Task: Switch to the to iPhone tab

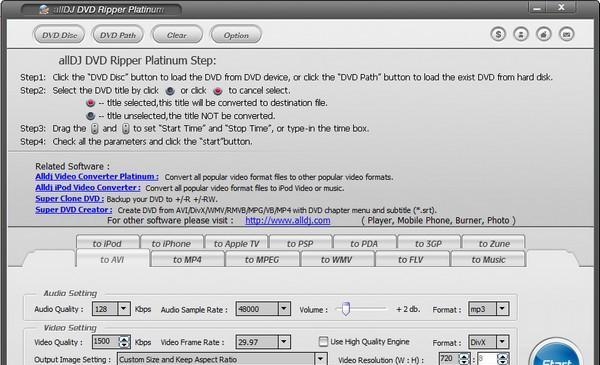Action: [x=171, y=243]
